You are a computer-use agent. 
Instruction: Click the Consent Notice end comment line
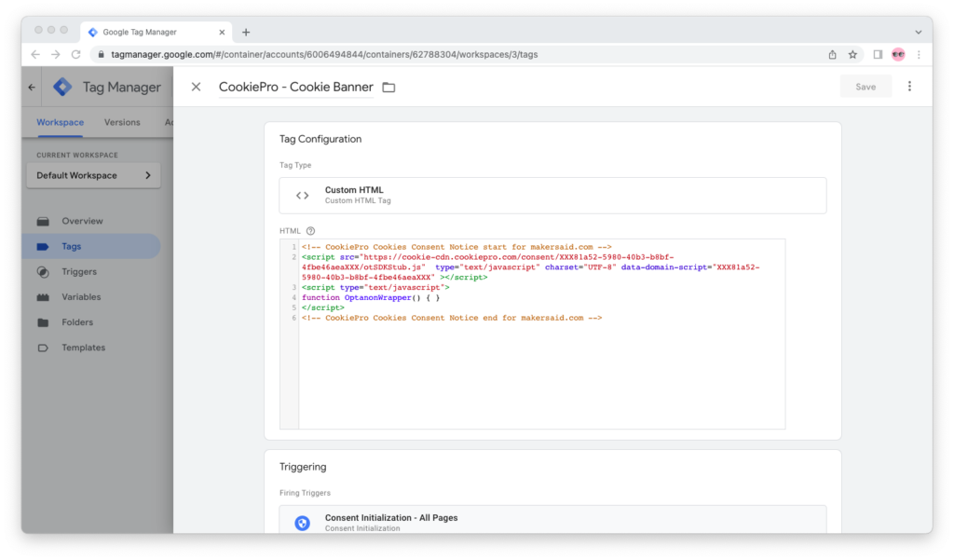point(452,318)
